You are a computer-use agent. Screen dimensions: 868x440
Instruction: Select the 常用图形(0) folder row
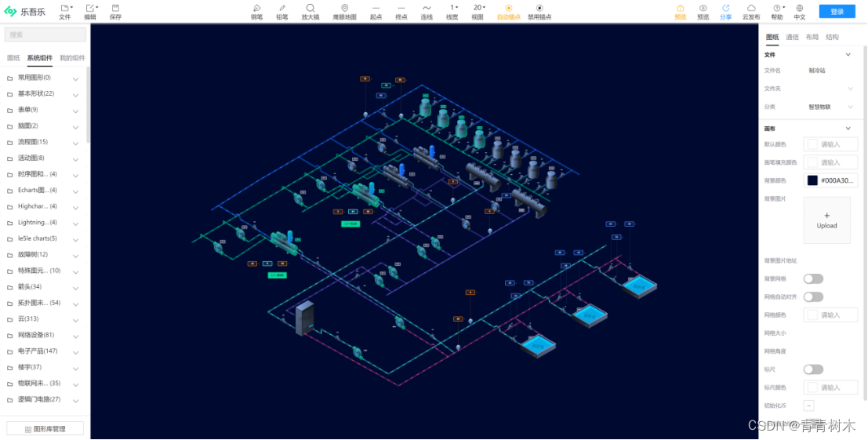[x=43, y=78]
